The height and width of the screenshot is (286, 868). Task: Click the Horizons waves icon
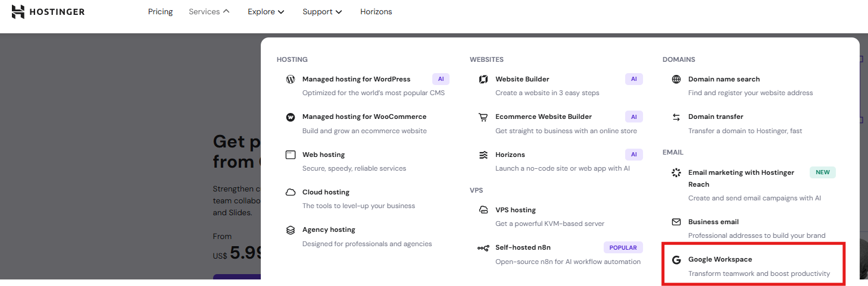click(483, 155)
